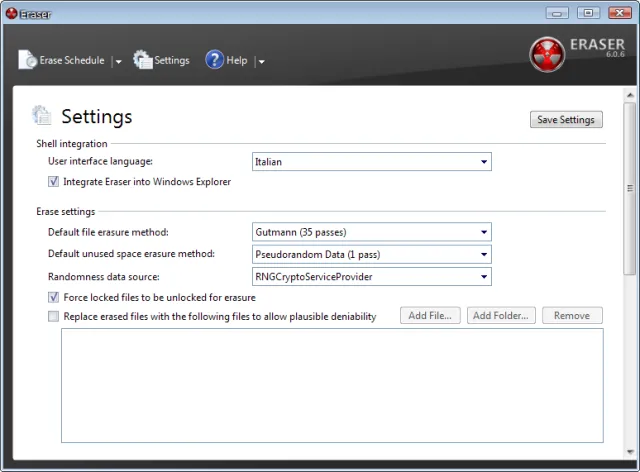The width and height of the screenshot is (640, 472).
Task: Select the Erase Schedule toolbar label
Action: pos(72,60)
